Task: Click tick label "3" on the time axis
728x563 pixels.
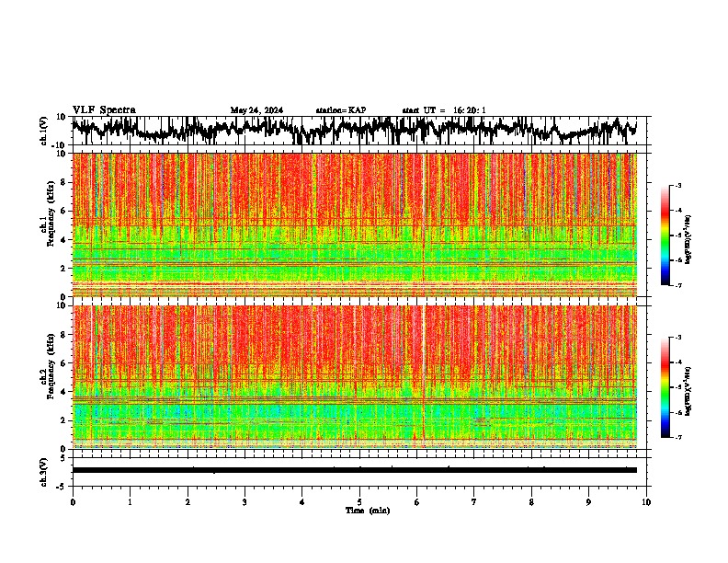Action: (x=245, y=502)
